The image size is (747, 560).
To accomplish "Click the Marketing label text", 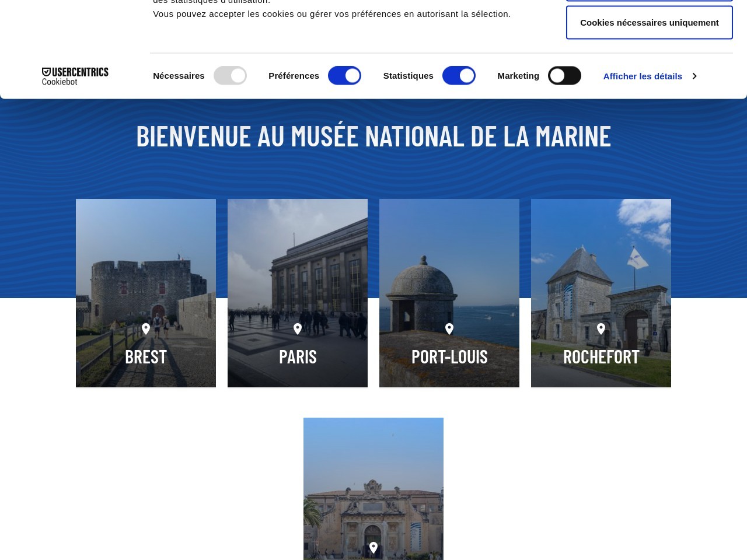I will (x=518, y=76).
